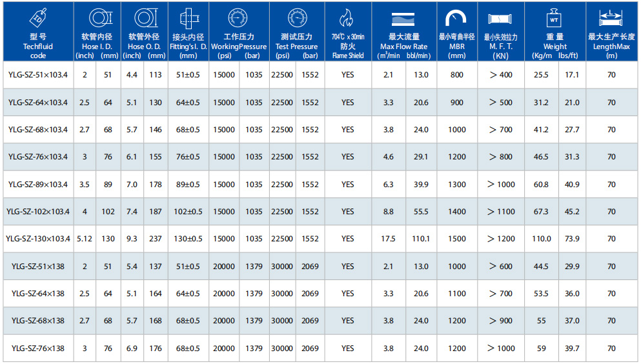Viewport: 641px width, 364px height.
Task: Click the tag icon above Techfluid code
Action: [37, 16]
